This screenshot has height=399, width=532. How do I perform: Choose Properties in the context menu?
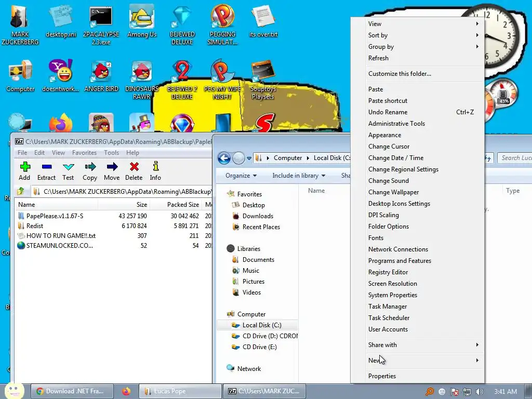(x=424, y=376)
